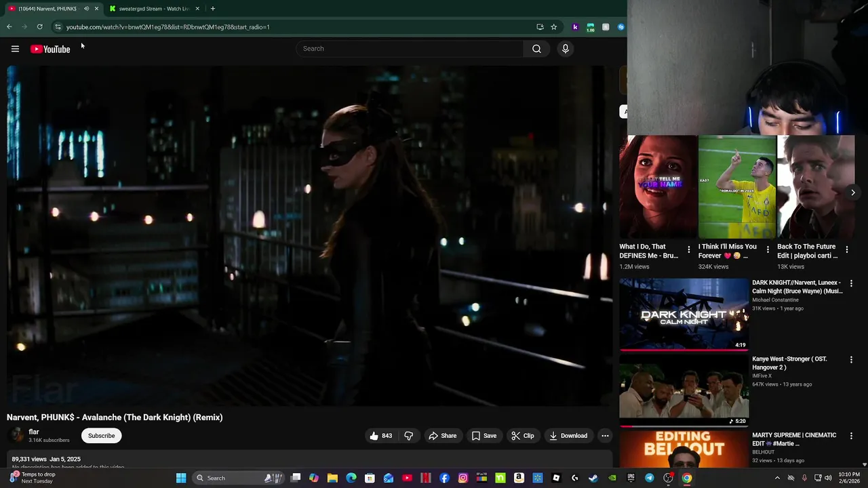This screenshot has width=868, height=488.
Task: Open Epic Games Launcher from taskbar
Action: coord(631,478)
